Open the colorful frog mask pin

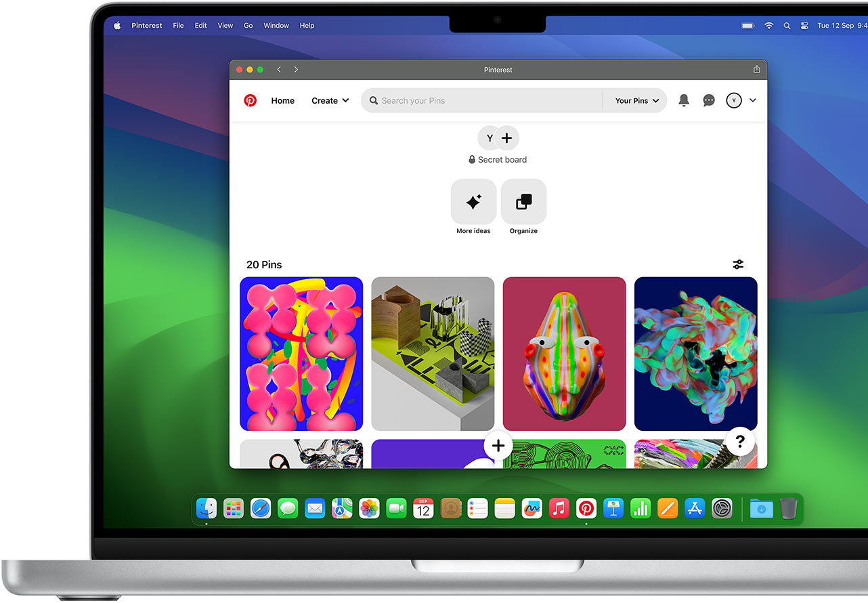coord(564,354)
